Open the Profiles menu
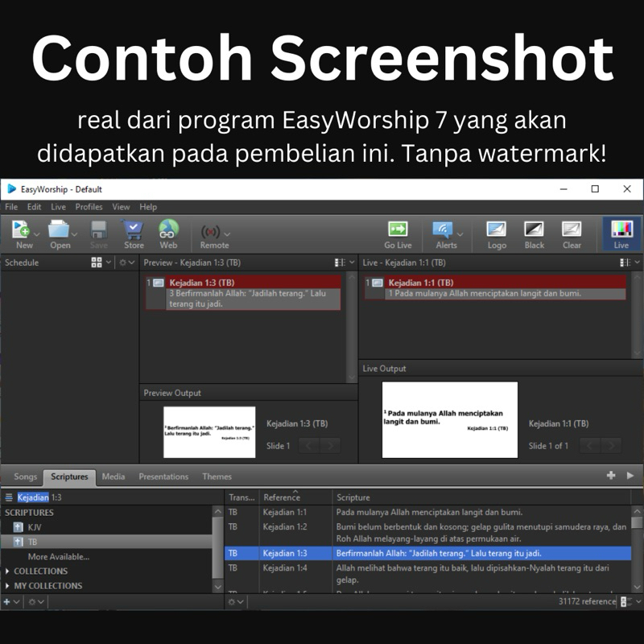644x644 pixels. 89,207
